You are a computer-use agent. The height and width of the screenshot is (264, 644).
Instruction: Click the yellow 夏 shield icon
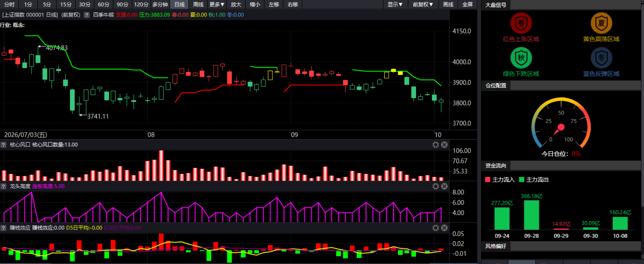601,23
